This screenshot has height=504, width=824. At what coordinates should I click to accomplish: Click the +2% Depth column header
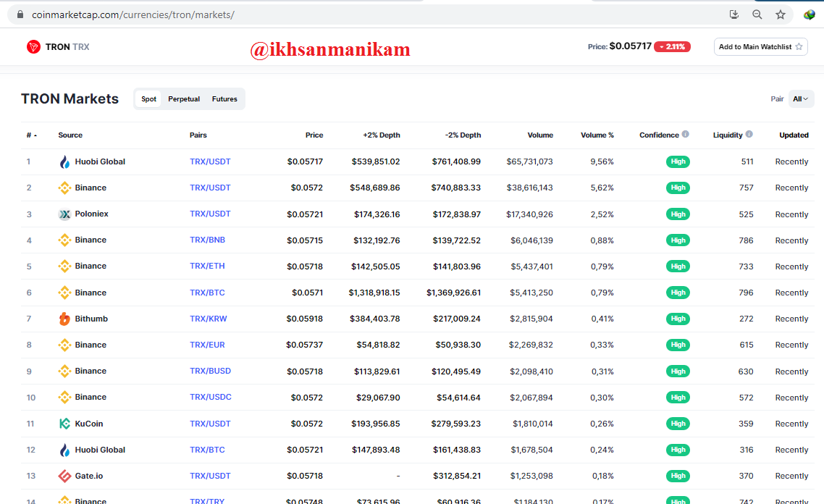pyautogui.click(x=382, y=135)
